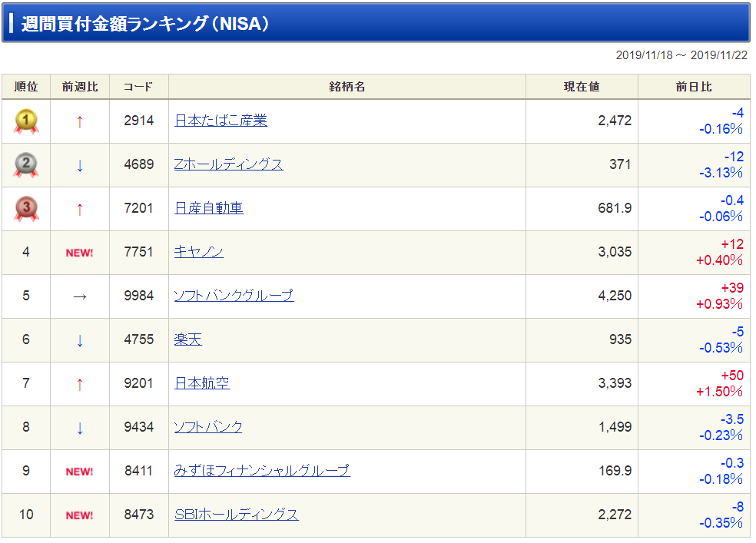The image size is (756, 543).
Task: Click stock code 8411
Action: [139, 471]
